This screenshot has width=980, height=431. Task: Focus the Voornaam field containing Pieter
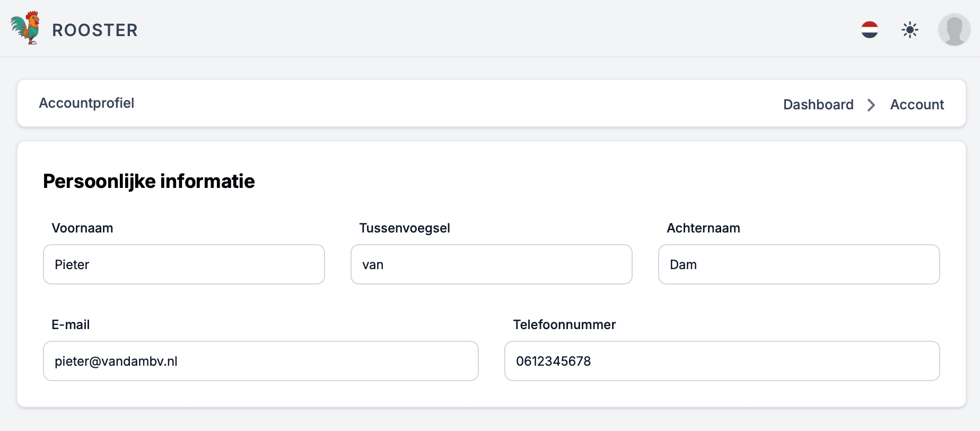pyautogui.click(x=183, y=264)
